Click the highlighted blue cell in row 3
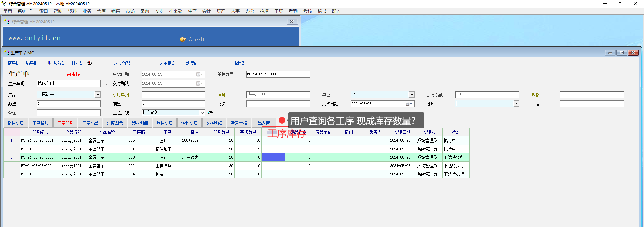The image size is (644, 227). click(273, 157)
